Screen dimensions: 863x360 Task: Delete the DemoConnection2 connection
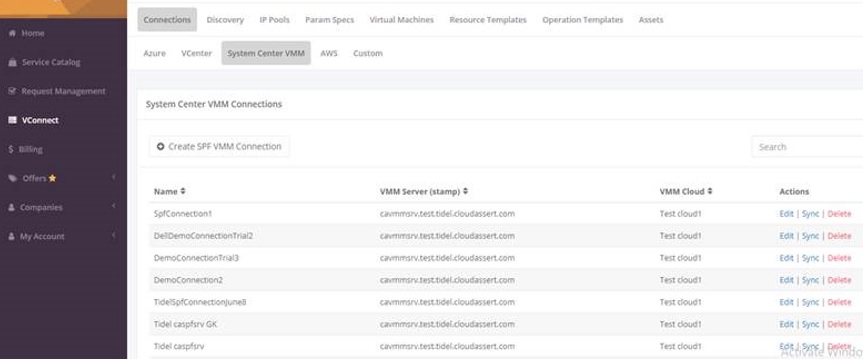pyautogui.click(x=839, y=280)
